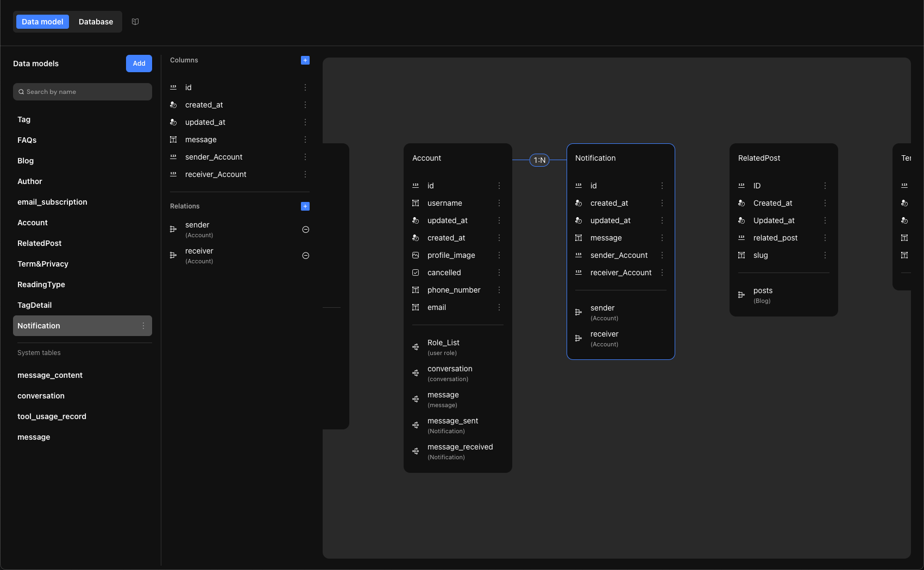Open options for created_at column in Columns panel
The width and height of the screenshot is (924, 570).
[305, 105]
